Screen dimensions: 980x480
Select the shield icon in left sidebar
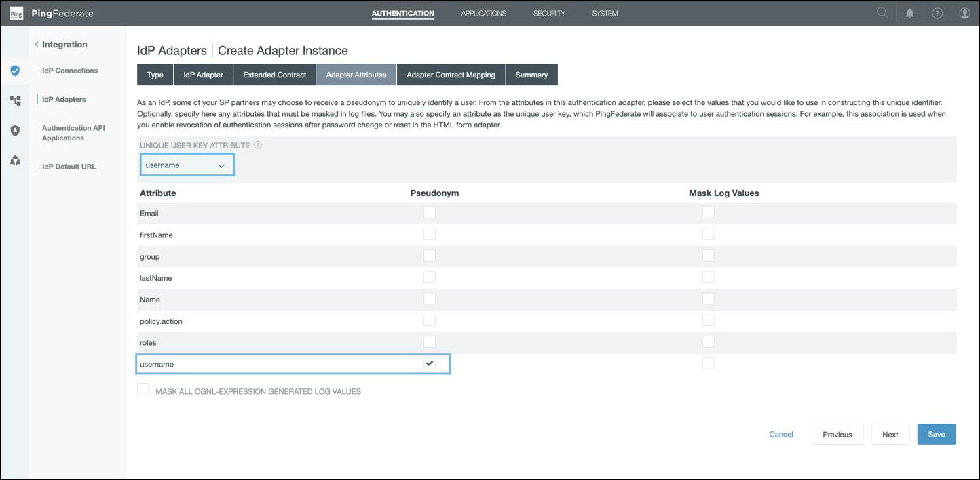pyautogui.click(x=15, y=71)
